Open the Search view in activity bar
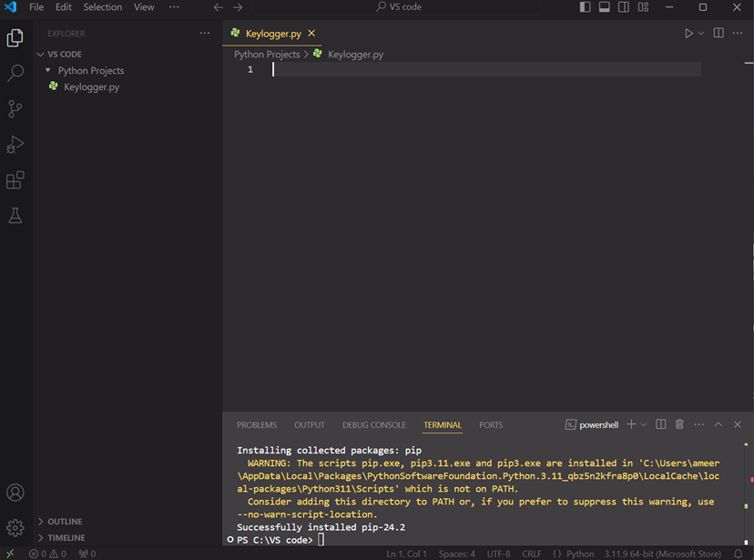Image resolution: width=754 pixels, height=560 pixels. pyautogui.click(x=15, y=74)
